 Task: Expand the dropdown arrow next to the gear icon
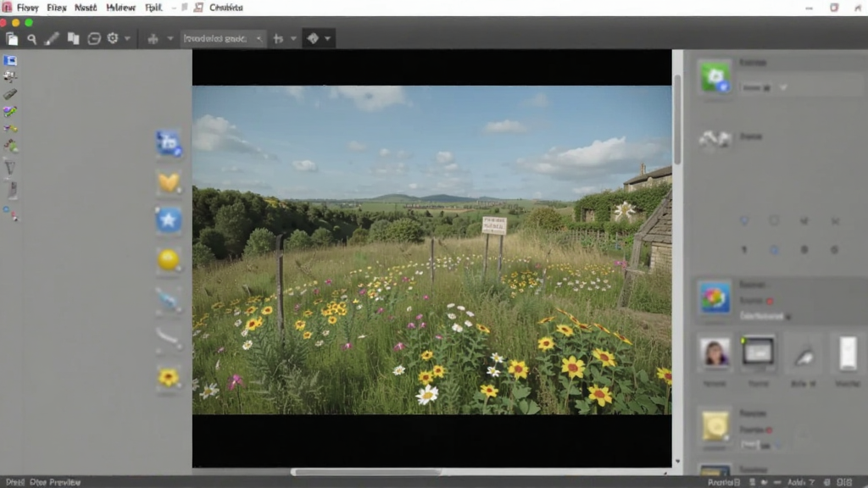(127, 39)
